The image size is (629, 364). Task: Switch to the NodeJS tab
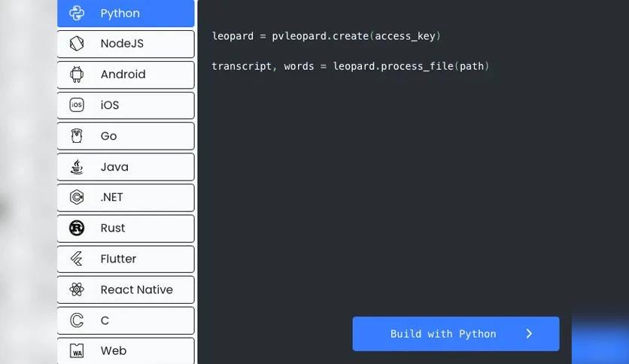126,44
